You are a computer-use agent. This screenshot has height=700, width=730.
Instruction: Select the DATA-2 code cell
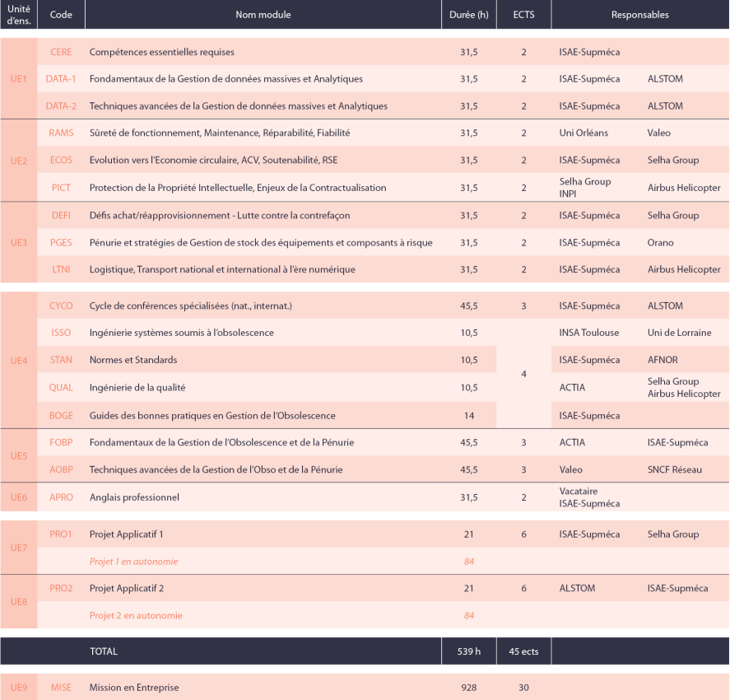point(61,106)
